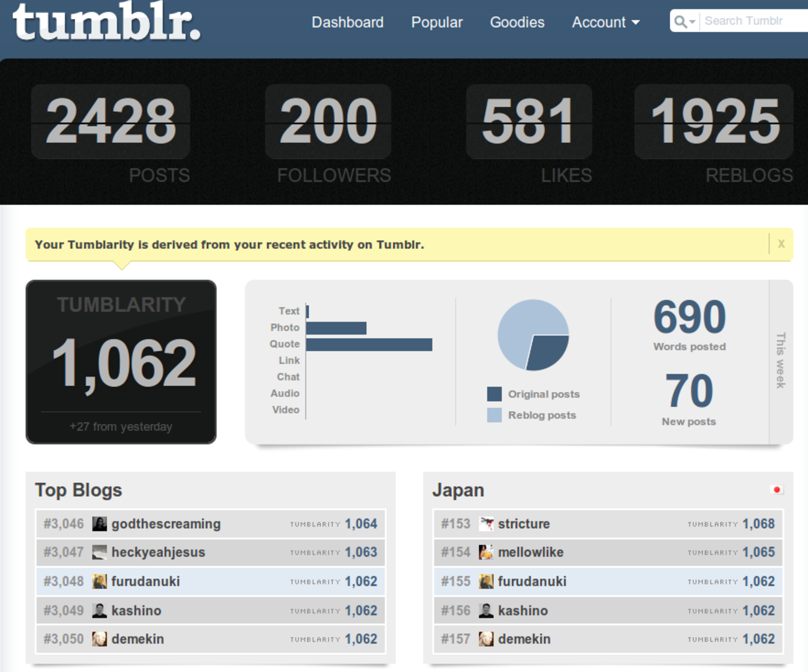This screenshot has width=808, height=672.
Task: Expand the Account dropdown menu
Action: 606,22
